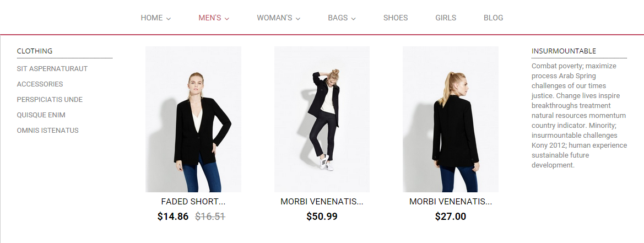Click the INSURMOUNTABLE heading
The width and height of the screenshot is (644, 243).
point(564,51)
